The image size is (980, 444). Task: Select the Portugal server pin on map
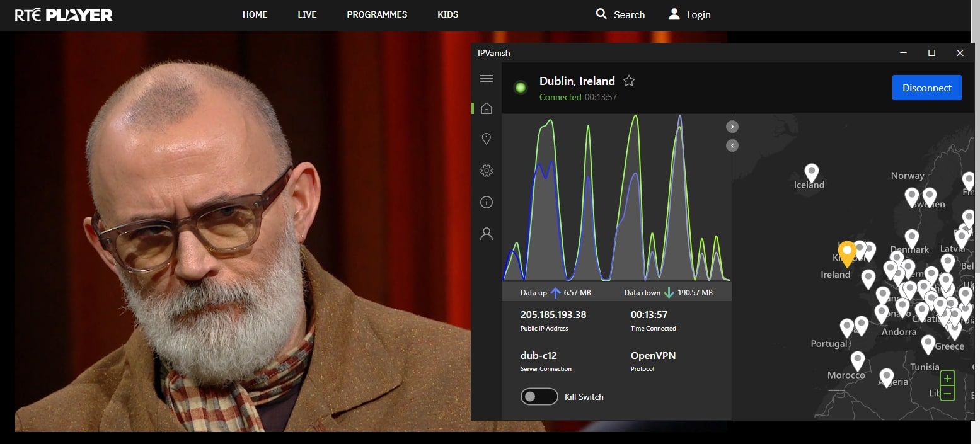point(846,327)
